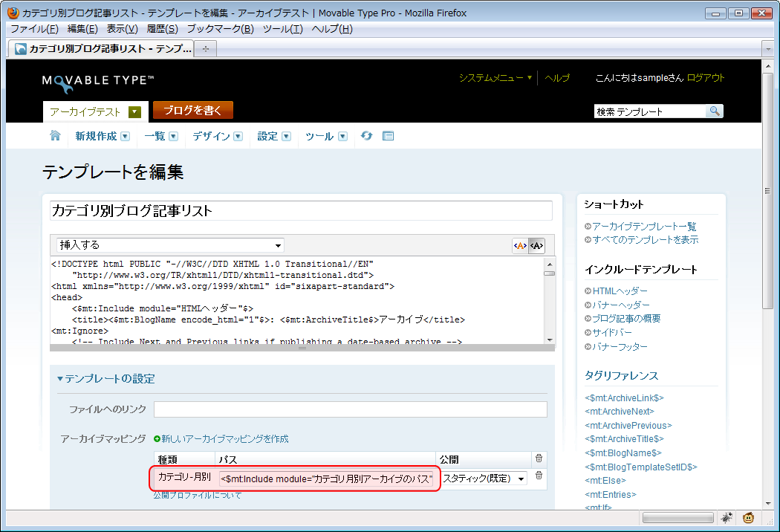Click the code editor vertical scrollbar

click(549, 305)
